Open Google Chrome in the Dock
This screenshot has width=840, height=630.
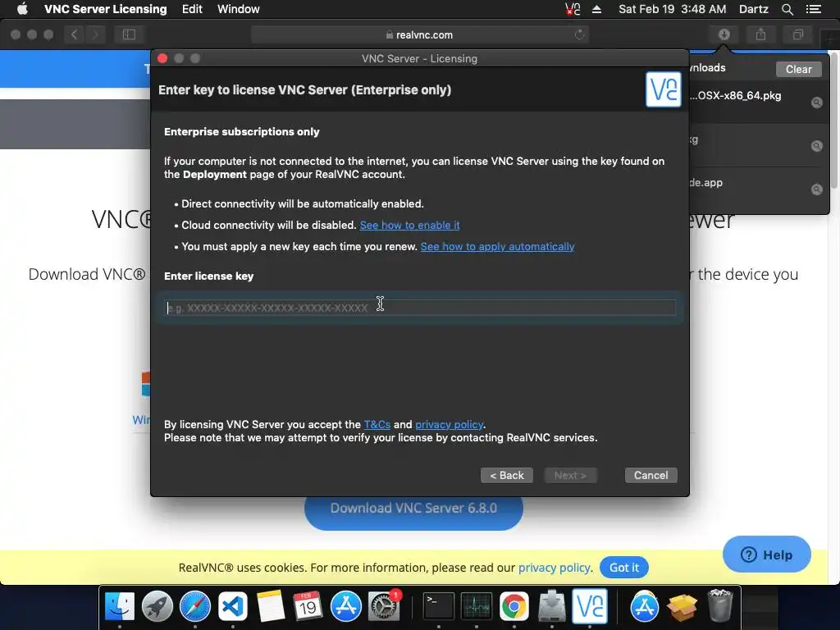tap(514, 606)
